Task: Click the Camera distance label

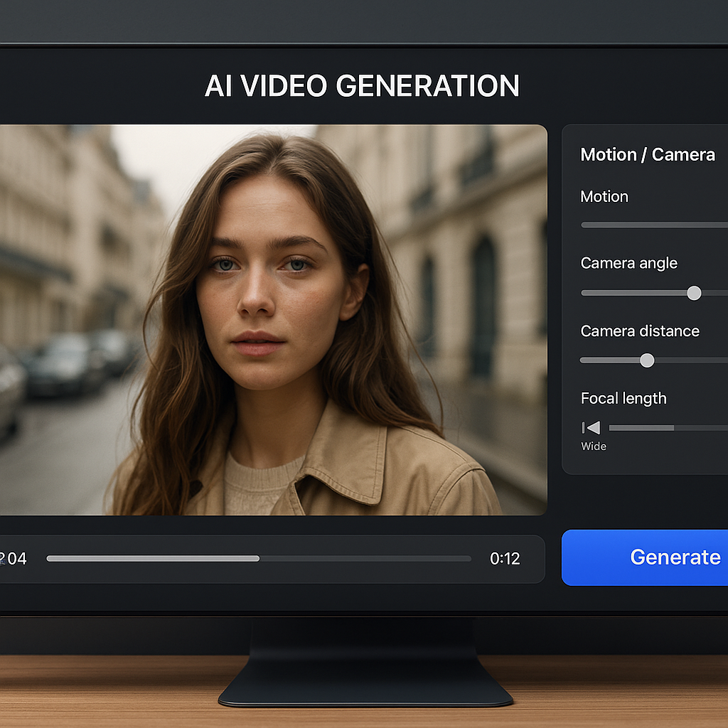Action: (x=640, y=331)
